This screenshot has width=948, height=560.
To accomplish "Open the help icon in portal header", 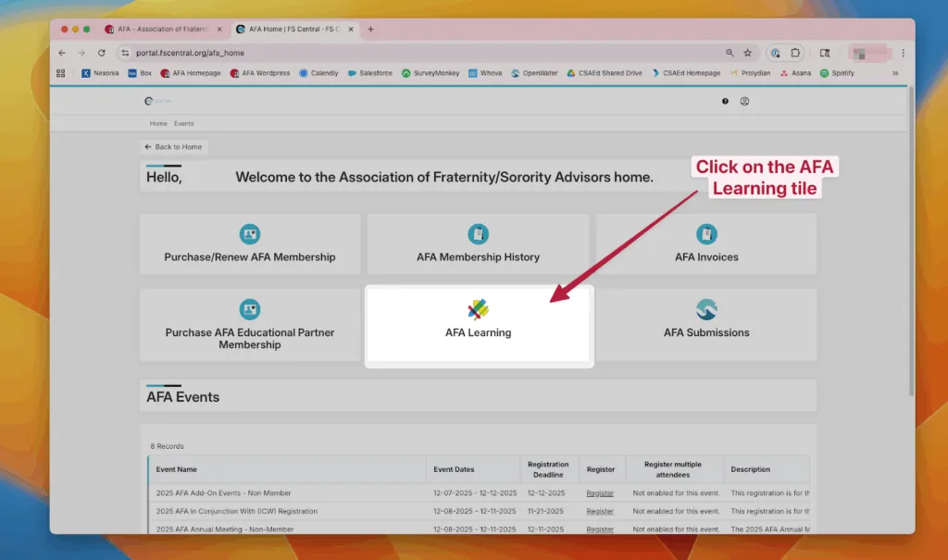I will 725,101.
